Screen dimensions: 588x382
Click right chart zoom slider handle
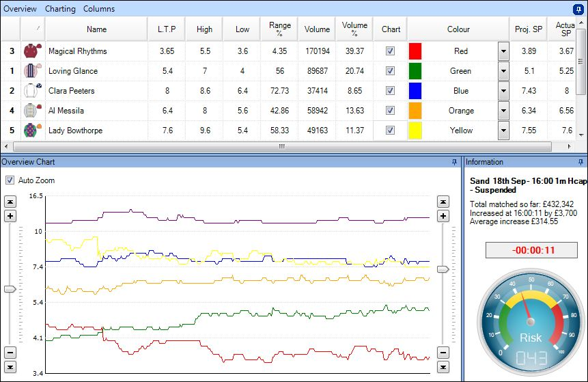point(443,269)
